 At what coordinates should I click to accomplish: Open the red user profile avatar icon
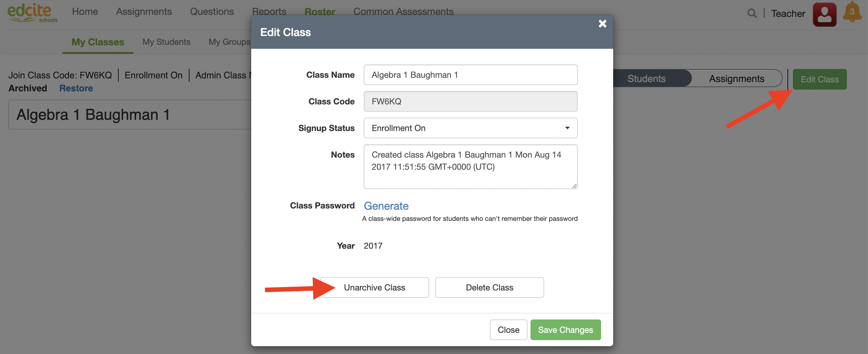coord(824,14)
